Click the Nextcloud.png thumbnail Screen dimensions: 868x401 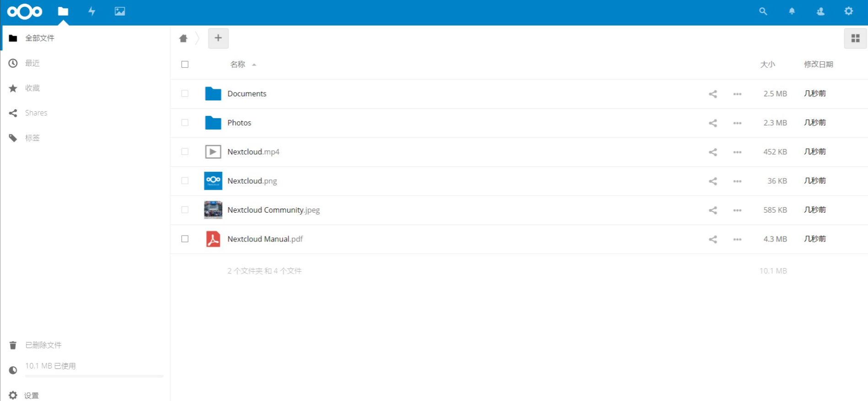(213, 181)
